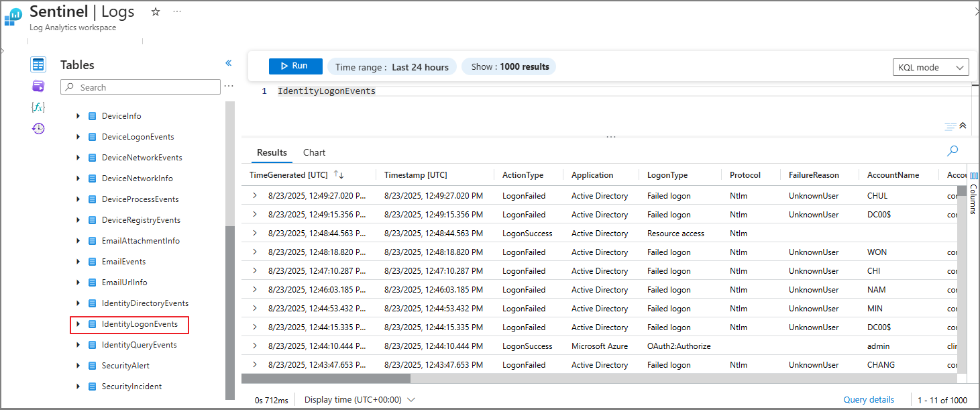Expand the EmailAttachmentInfo table node

pyautogui.click(x=78, y=241)
